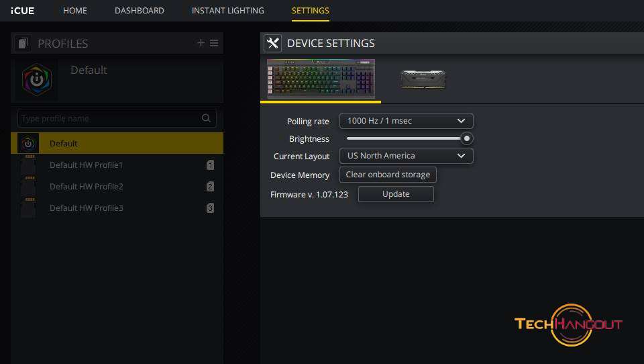Select Default HW Profile3
This screenshot has height=364, width=644.
pyautogui.click(x=117, y=208)
